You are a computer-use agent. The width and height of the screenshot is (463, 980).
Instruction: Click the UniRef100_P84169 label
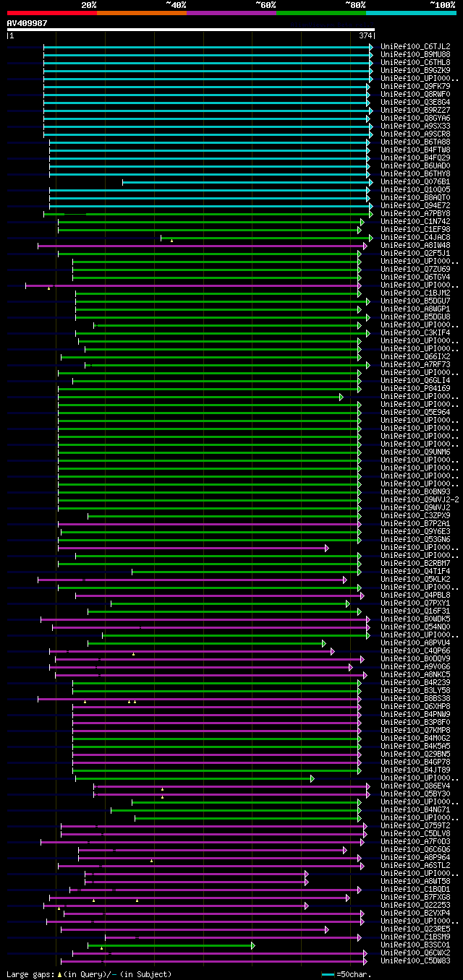(415, 388)
